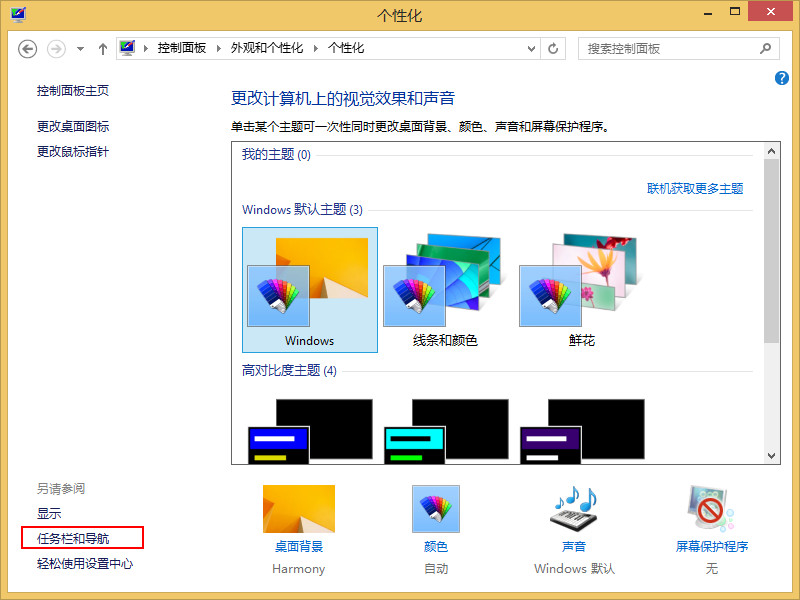
Task: Click the 我的主题 (0) group header
Action: 276,154
